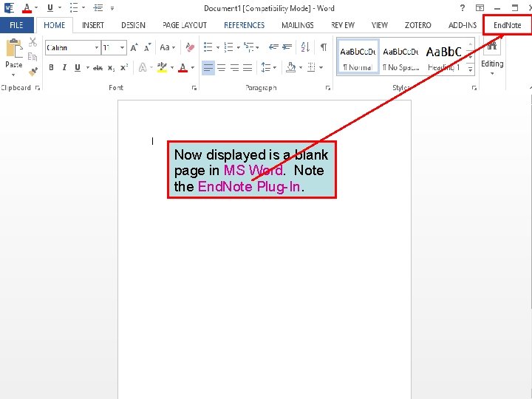532x399 pixels.
Task: Align text right
Action: 234,68
